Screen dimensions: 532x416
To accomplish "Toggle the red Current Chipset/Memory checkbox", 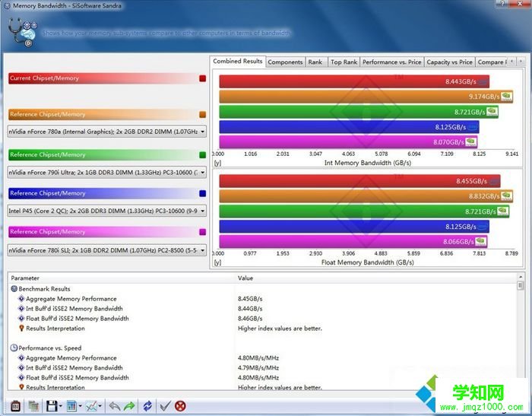I will coord(203,78).
